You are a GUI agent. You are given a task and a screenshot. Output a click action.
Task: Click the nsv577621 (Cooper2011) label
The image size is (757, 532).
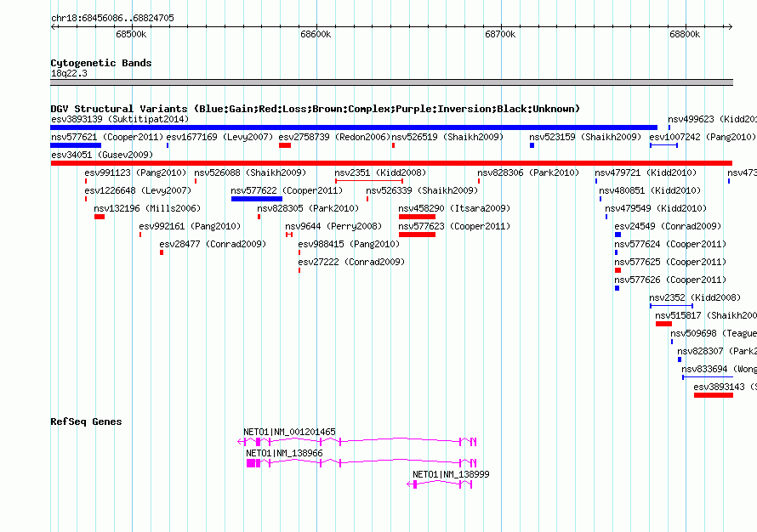pos(107,137)
